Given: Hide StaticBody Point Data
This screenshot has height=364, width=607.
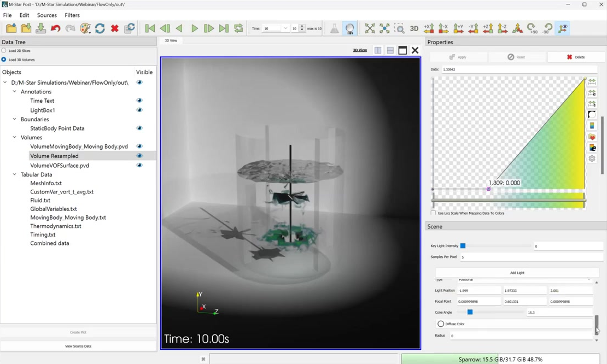Looking at the screenshot, I should coord(139,128).
